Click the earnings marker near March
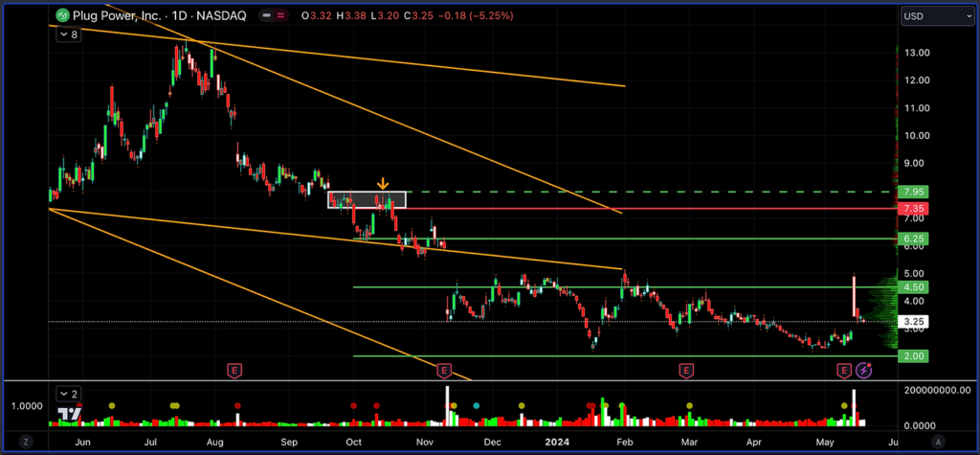The width and height of the screenshot is (980, 455). (685, 369)
